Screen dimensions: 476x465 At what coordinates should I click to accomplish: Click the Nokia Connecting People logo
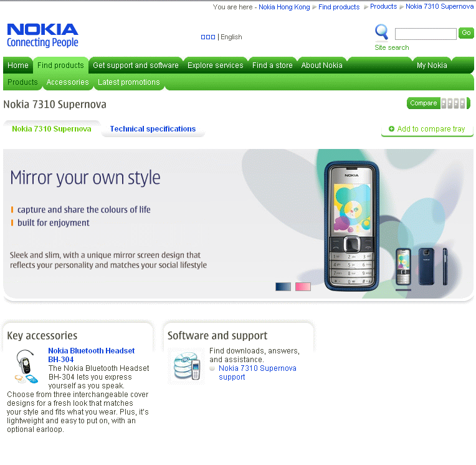[x=42, y=36]
